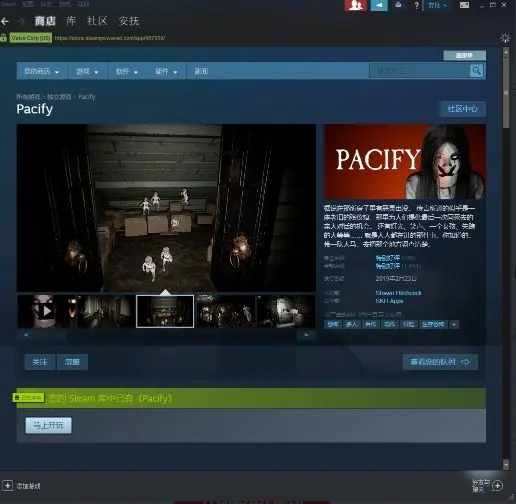
Task: Click the main attic screenshot preview
Action: (166, 208)
